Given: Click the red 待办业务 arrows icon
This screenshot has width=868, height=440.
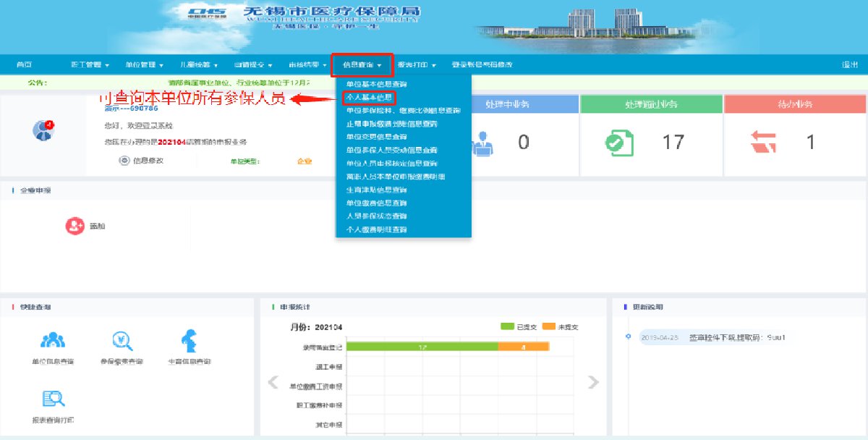Looking at the screenshot, I should coord(762,143).
